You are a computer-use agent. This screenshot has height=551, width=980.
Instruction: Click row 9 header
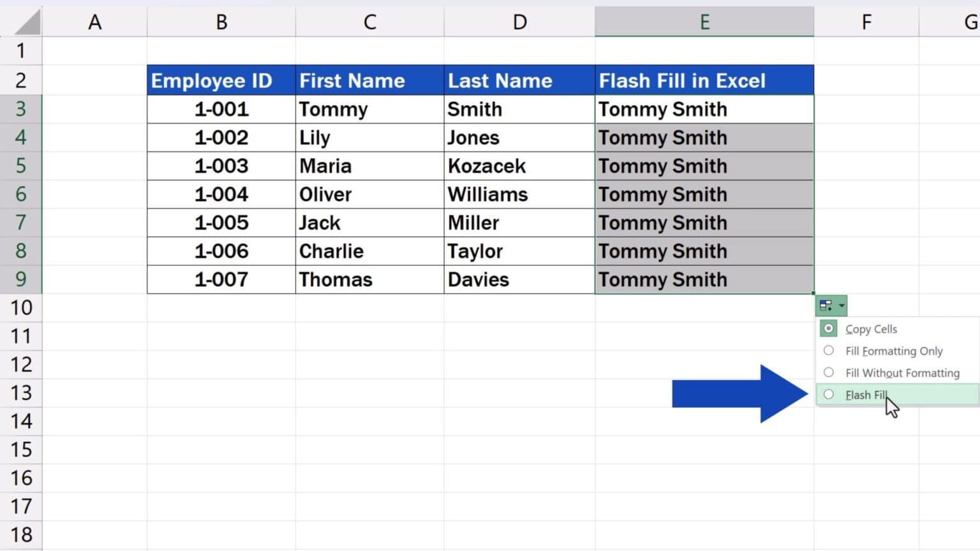point(22,279)
